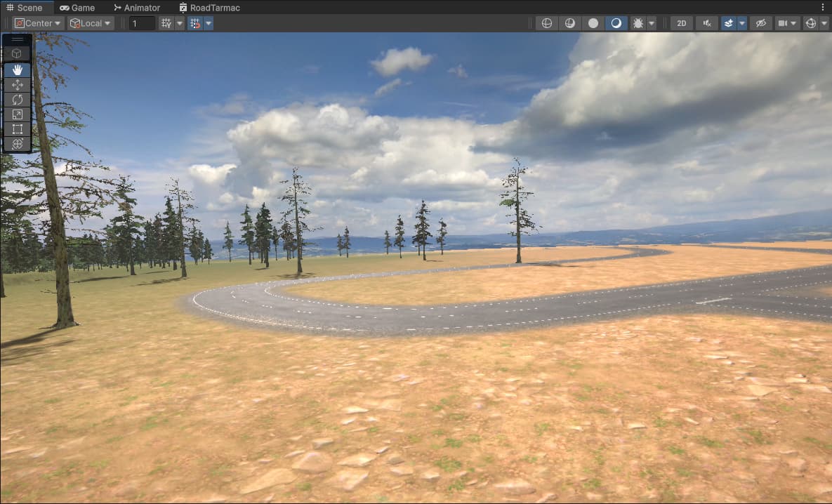Switch to Wireframe draw mode
The height and width of the screenshot is (504, 832).
click(x=546, y=23)
